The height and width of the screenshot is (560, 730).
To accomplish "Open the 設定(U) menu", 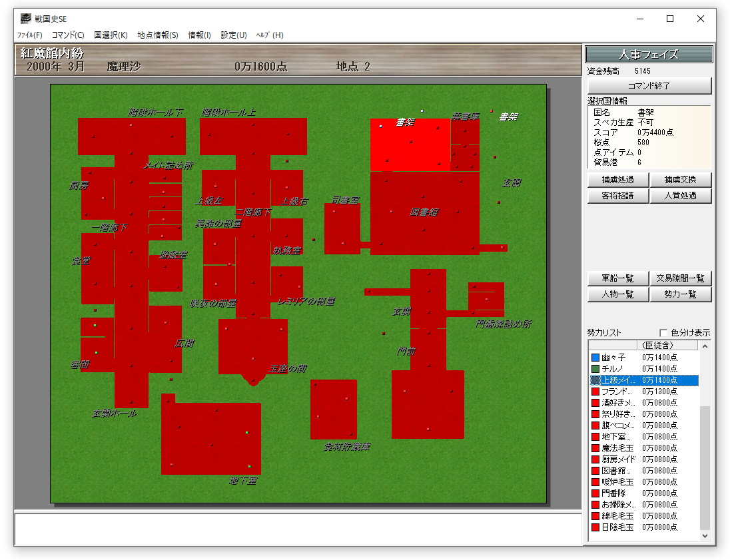I will tap(234, 35).
